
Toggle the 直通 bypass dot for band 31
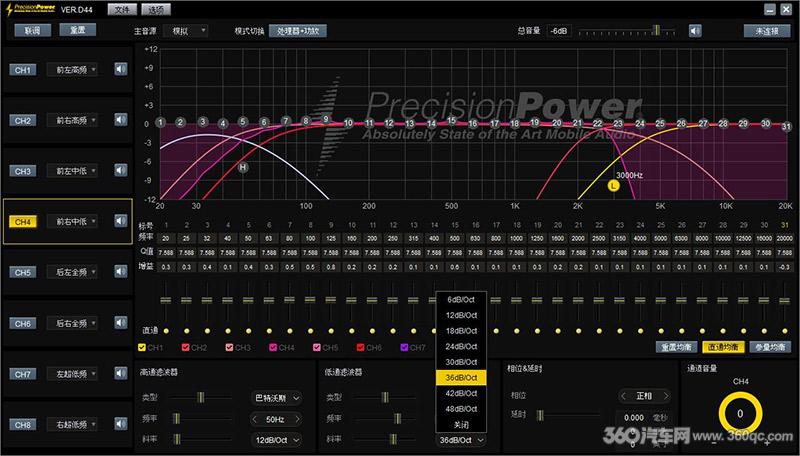pos(785,331)
